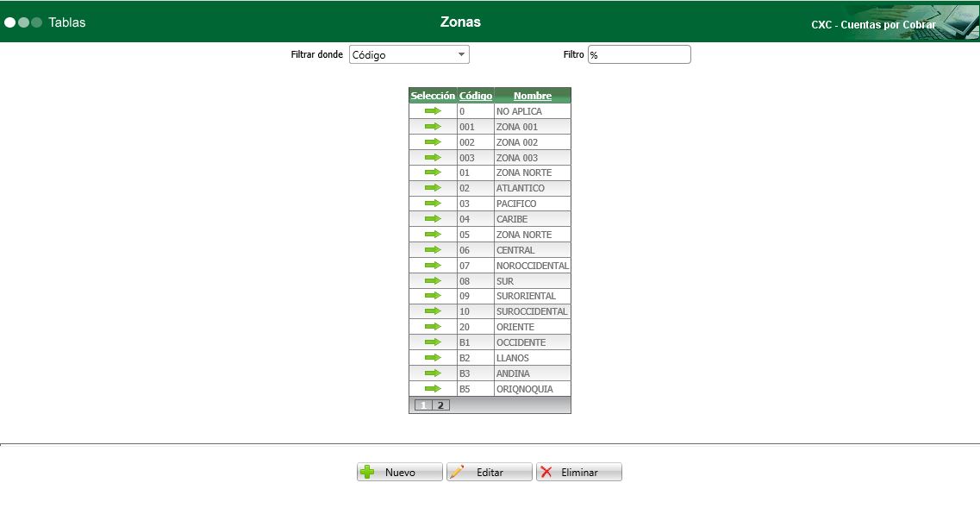
Task: Select the SUR row arrow
Action: coord(433,281)
